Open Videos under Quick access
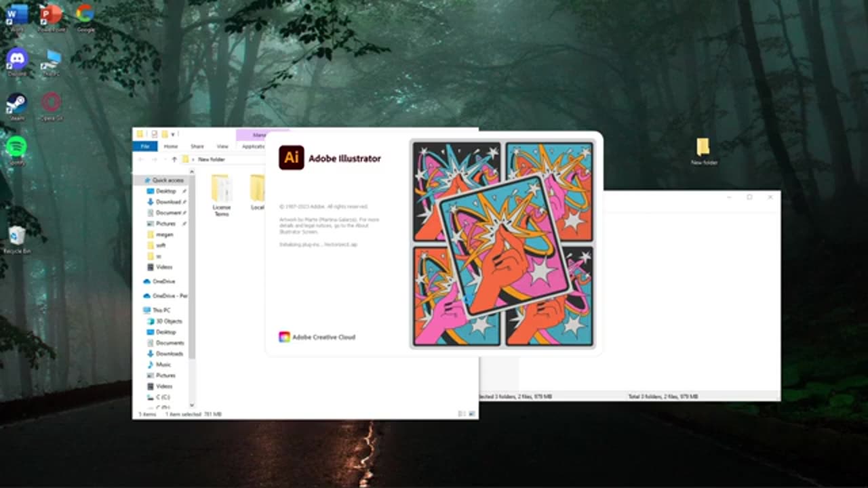Image resolution: width=868 pixels, height=488 pixels. (x=161, y=267)
